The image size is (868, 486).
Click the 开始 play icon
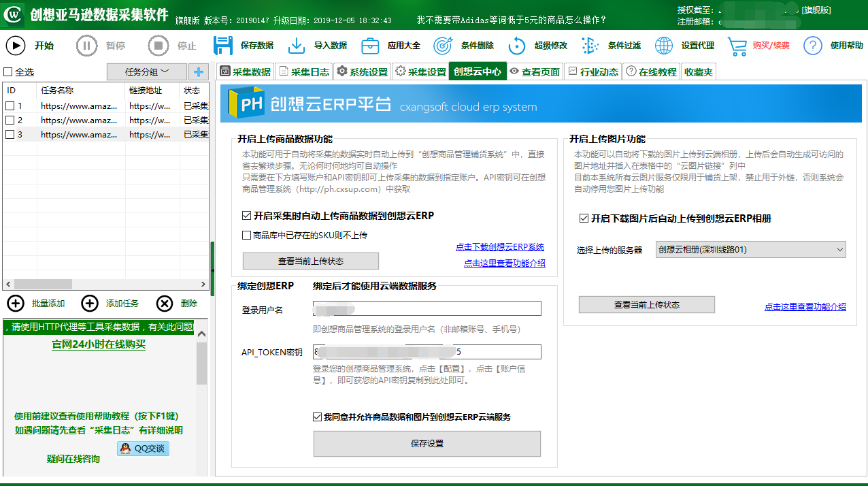tap(16, 46)
